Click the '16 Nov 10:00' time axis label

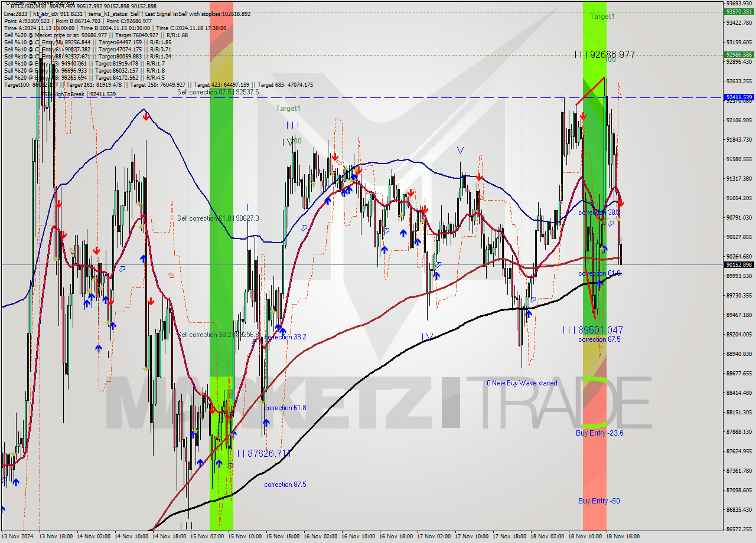(358, 537)
